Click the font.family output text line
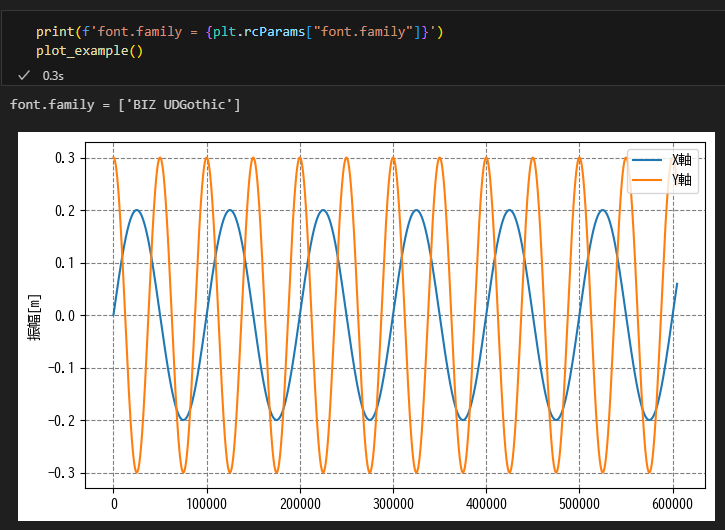Screen dimensions: 725x530 coord(125,105)
